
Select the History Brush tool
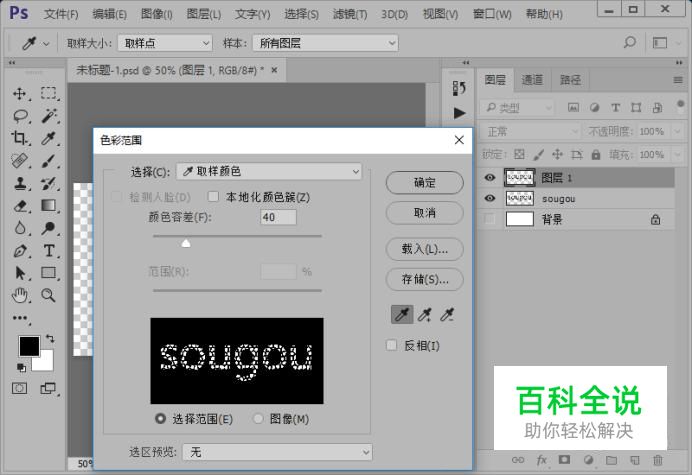[49, 183]
